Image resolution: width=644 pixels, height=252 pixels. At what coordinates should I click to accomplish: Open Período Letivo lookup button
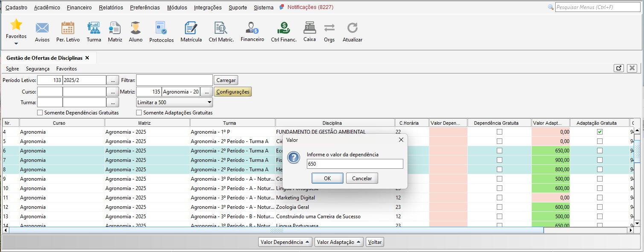coord(112,80)
